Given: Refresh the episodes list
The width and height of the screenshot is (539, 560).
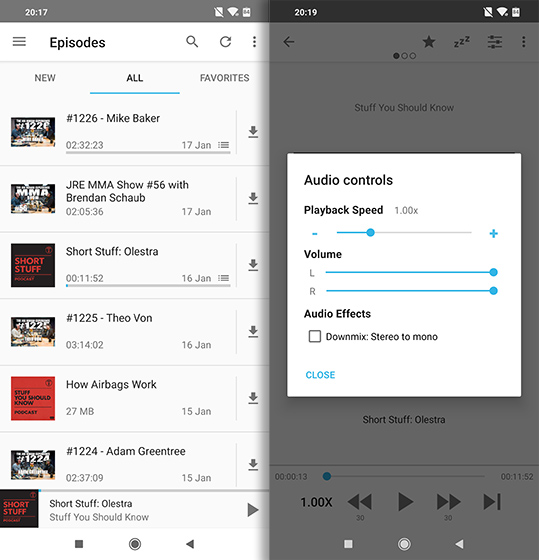Looking at the screenshot, I should coord(225,42).
